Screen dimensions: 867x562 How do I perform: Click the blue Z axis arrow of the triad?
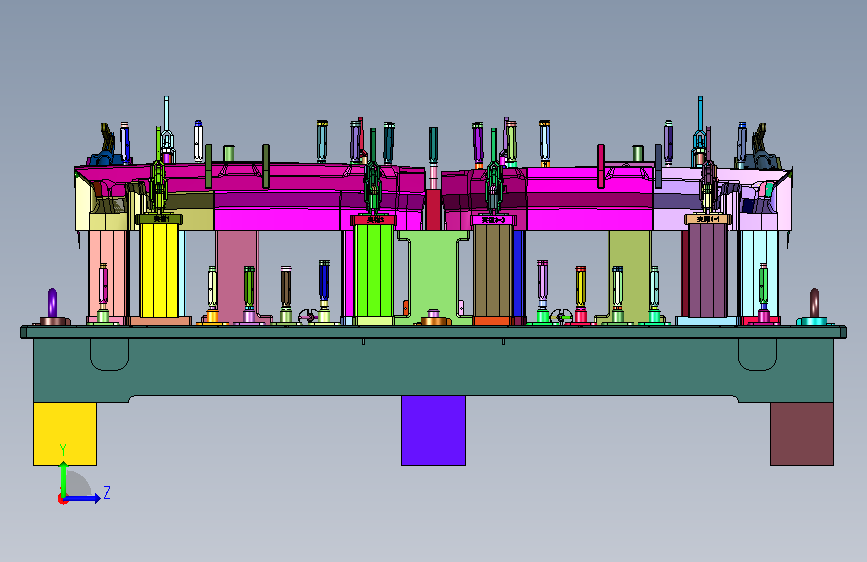click(83, 498)
